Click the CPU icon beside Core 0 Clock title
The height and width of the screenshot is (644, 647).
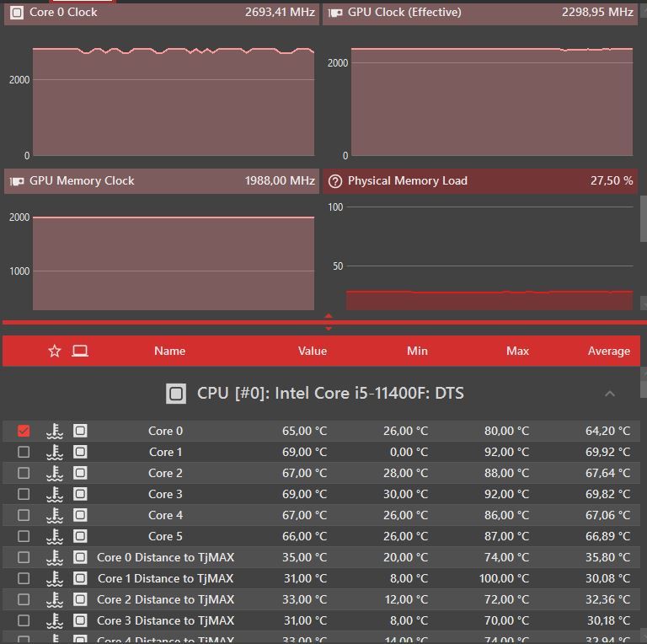17,13
